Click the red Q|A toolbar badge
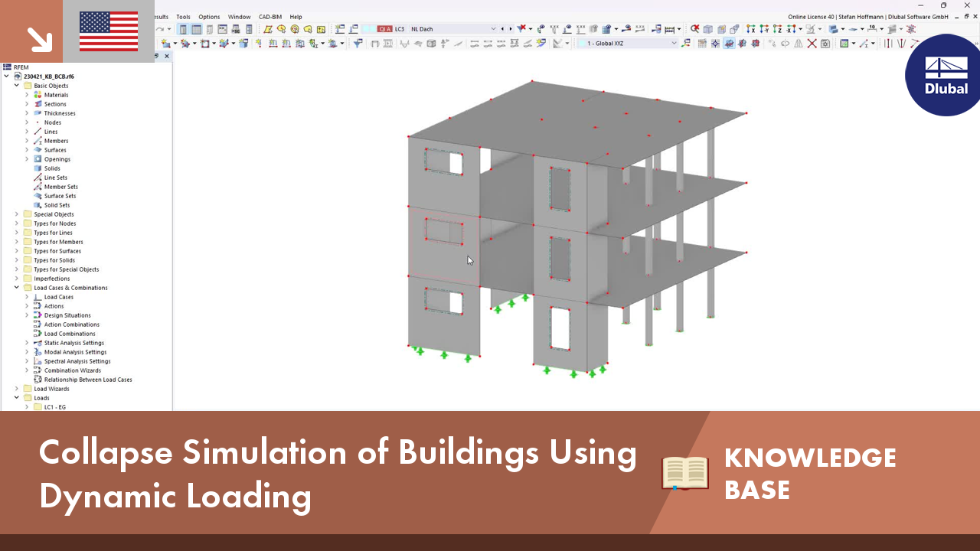 384,28
